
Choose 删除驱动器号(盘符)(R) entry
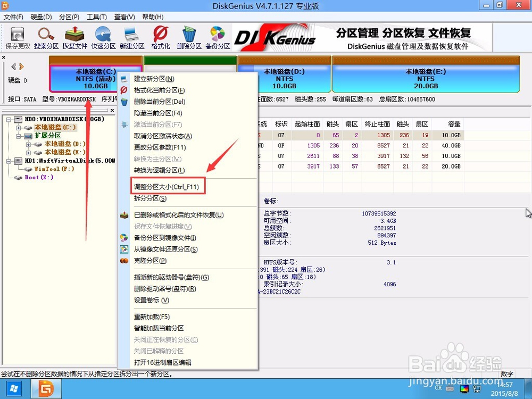click(165, 289)
